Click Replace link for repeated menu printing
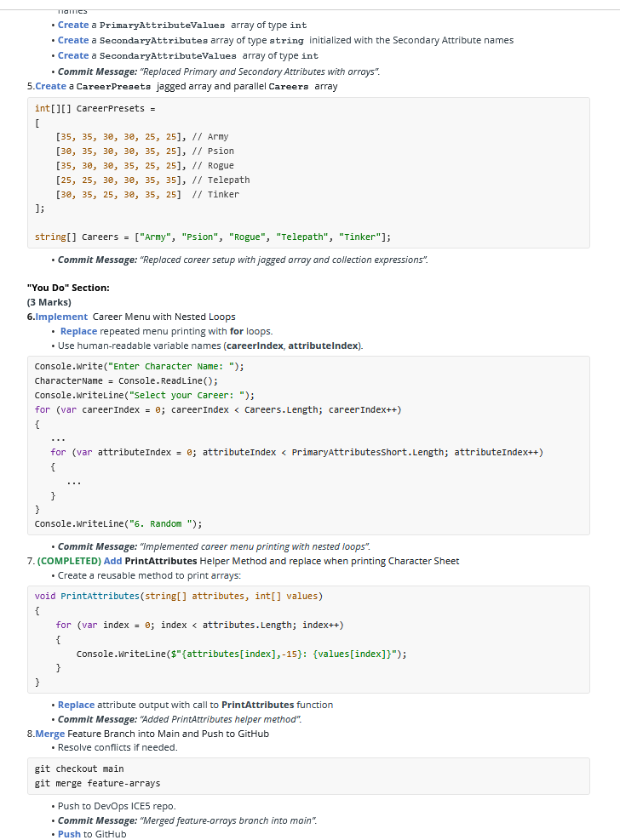 (x=77, y=331)
